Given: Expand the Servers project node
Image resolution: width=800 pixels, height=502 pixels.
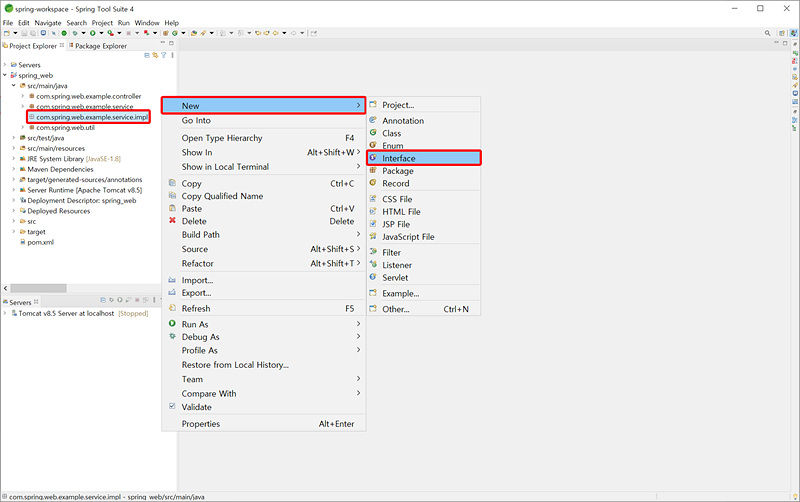Looking at the screenshot, I should pyautogui.click(x=5, y=65).
